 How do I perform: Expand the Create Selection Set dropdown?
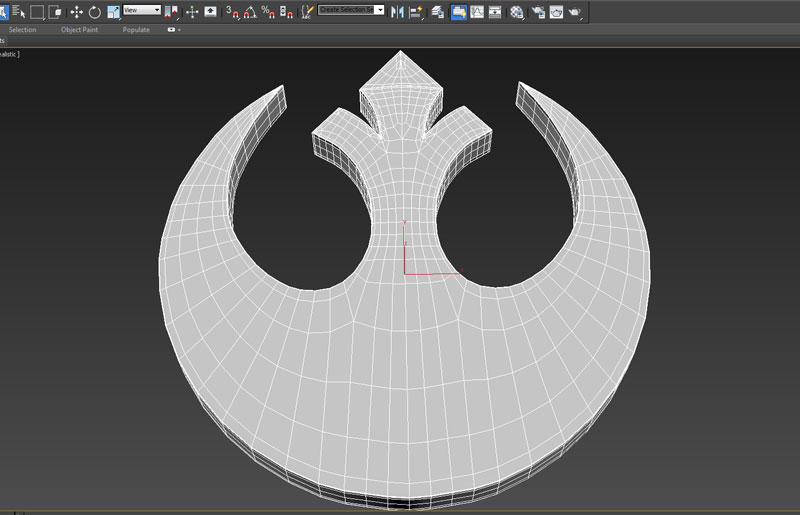[380, 10]
